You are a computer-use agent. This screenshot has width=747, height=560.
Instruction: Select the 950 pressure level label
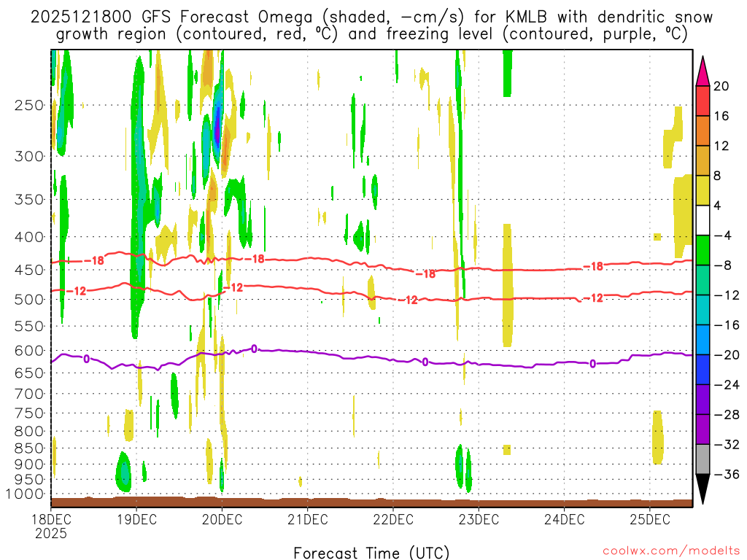pos(29,480)
